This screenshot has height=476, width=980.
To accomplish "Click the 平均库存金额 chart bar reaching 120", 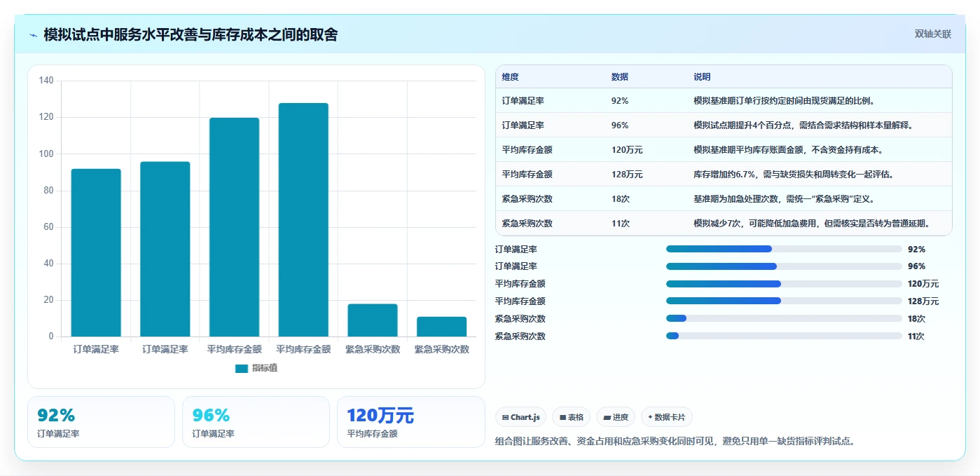I will [234, 227].
